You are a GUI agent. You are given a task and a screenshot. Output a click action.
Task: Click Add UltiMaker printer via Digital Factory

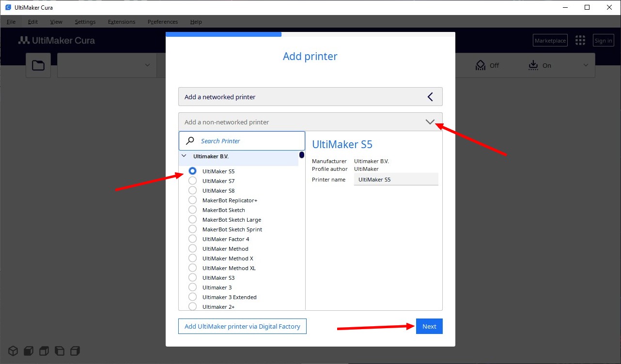(x=242, y=326)
